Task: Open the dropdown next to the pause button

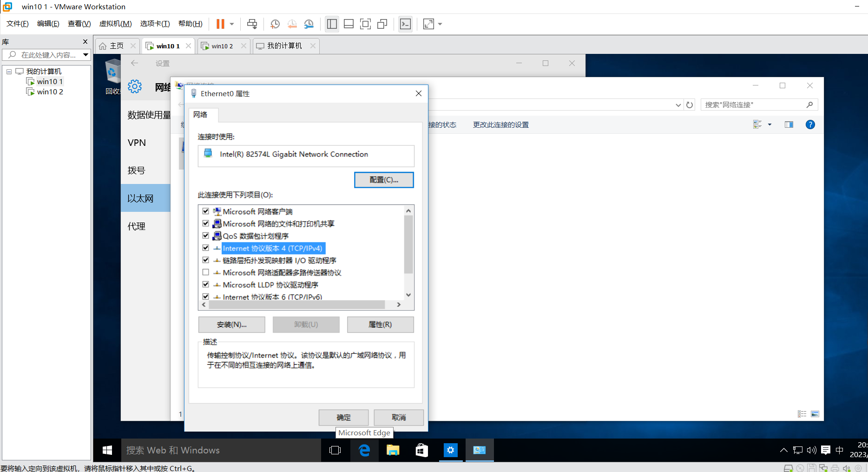Action: (x=232, y=24)
